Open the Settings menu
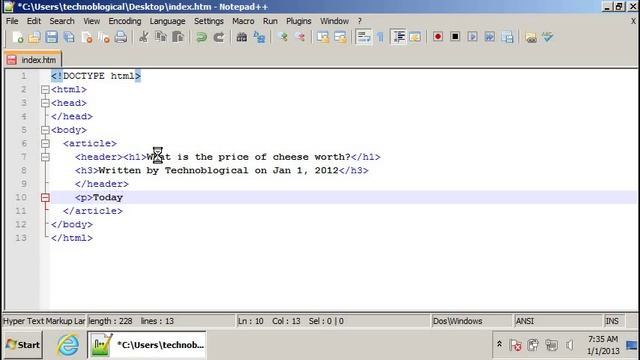Image resolution: width=640 pixels, height=360 pixels. coord(209,21)
